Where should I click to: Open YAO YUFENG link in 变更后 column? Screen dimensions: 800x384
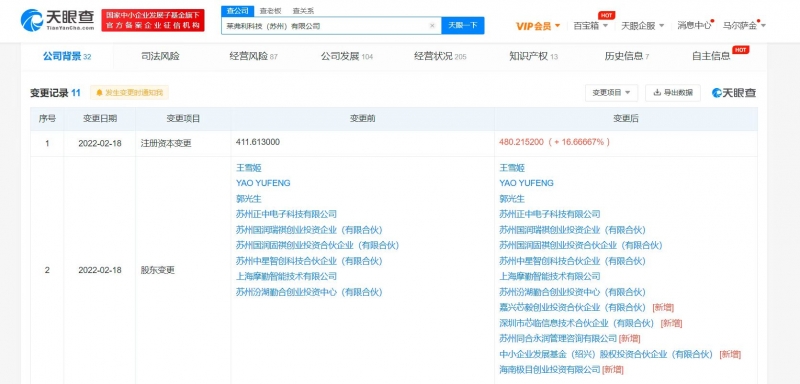pos(526,183)
